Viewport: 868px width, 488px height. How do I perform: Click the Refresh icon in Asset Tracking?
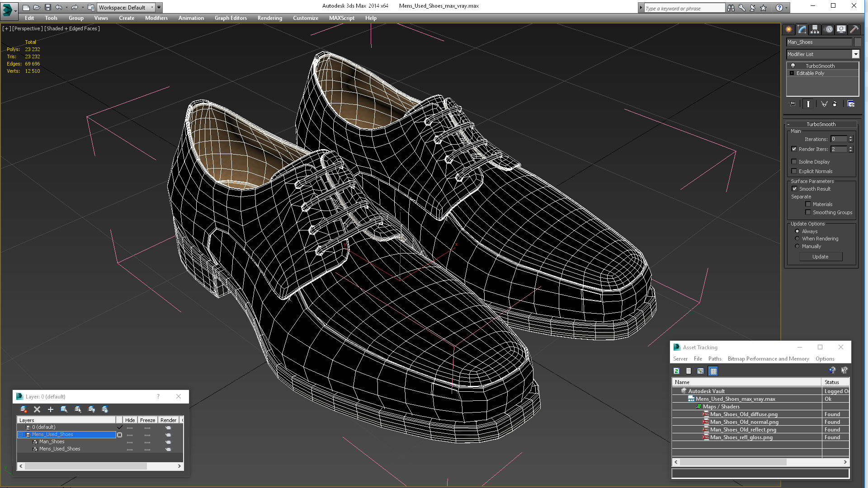click(x=677, y=371)
